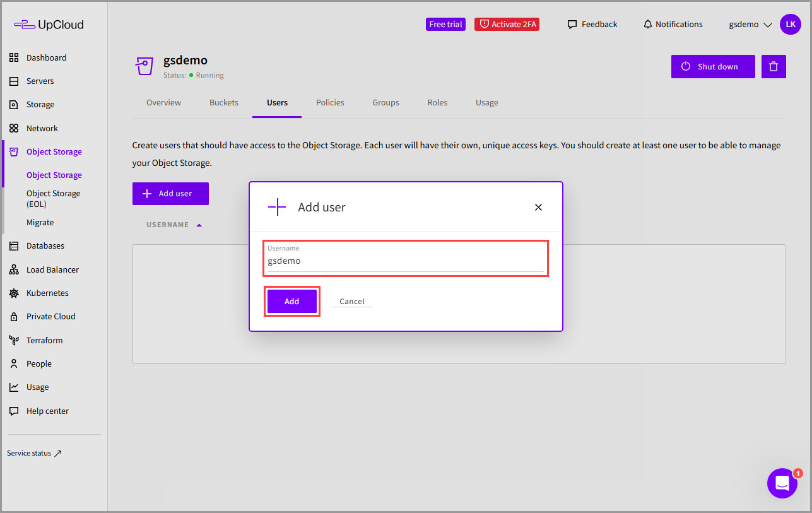Screen dimensions: 812x513
Task: Click the Help center label
Action: click(x=47, y=411)
